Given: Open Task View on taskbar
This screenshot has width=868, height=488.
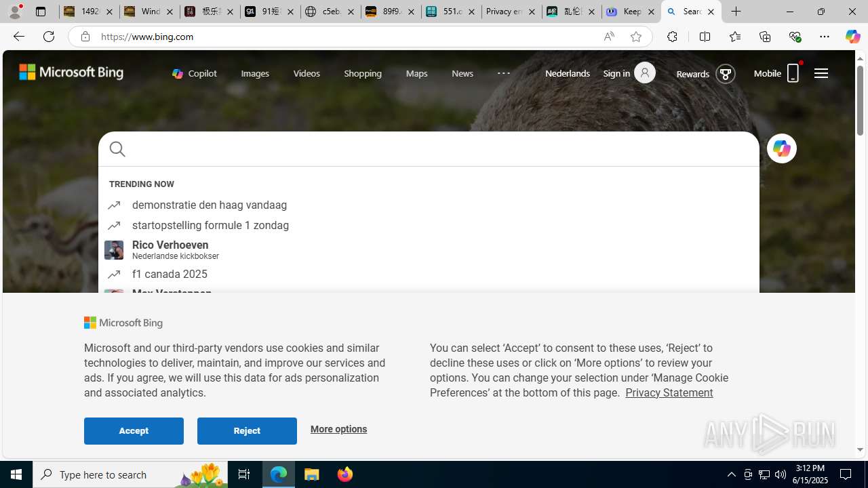Looking at the screenshot, I should 244,474.
